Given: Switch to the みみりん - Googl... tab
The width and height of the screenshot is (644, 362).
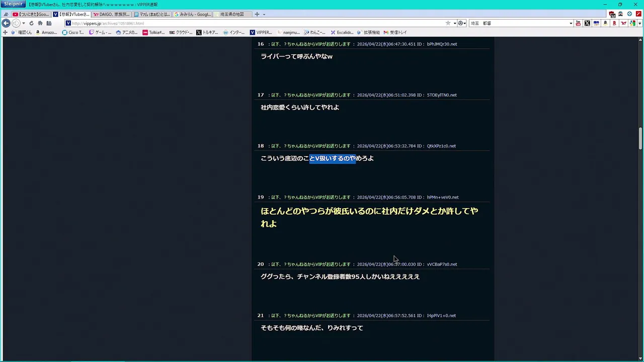Looking at the screenshot, I should (192, 14).
